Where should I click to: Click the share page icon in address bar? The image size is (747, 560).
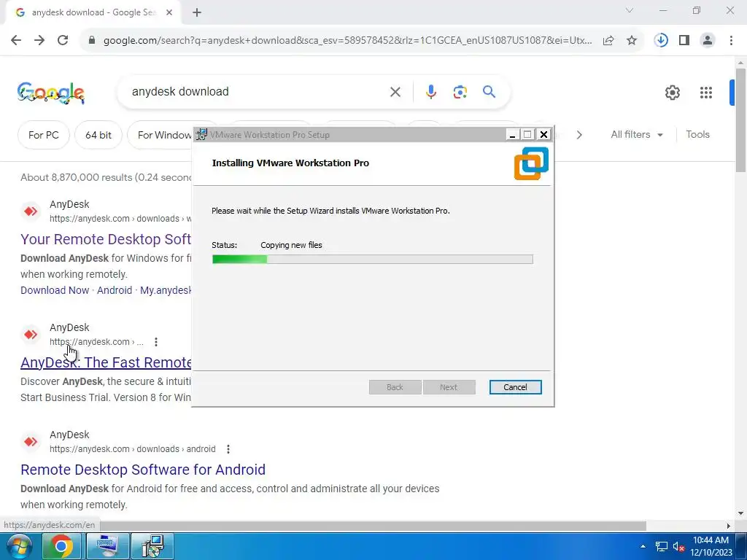pos(608,41)
